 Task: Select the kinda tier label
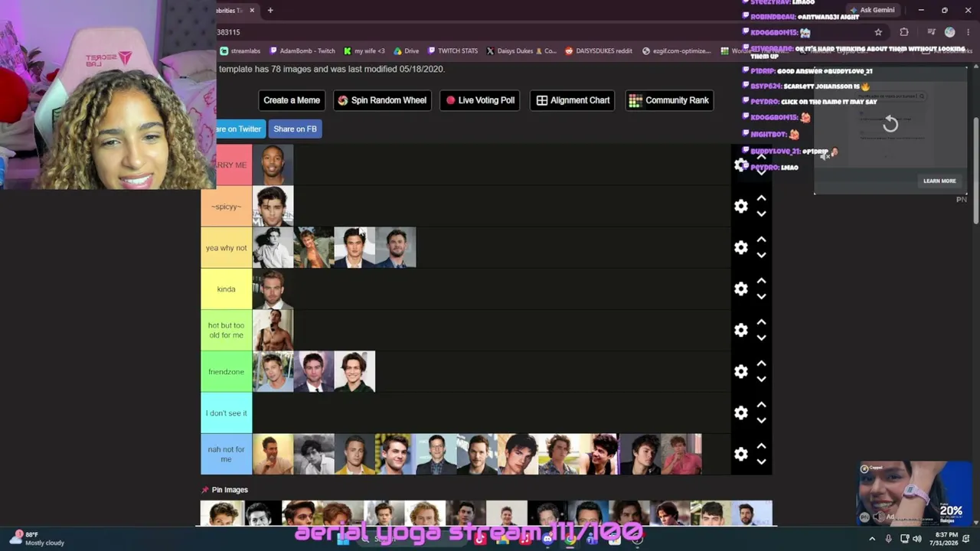point(227,289)
